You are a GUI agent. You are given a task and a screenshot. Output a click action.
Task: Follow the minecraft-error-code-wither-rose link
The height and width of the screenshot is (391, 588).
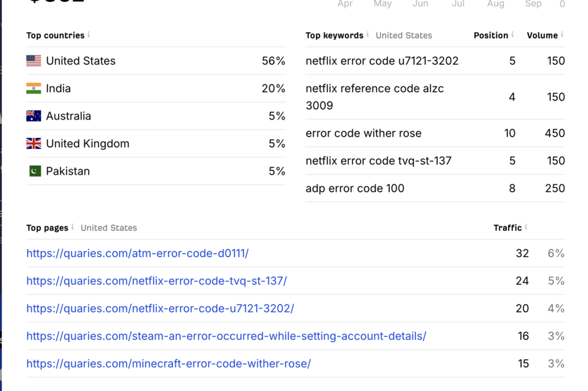click(x=169, y=363)
